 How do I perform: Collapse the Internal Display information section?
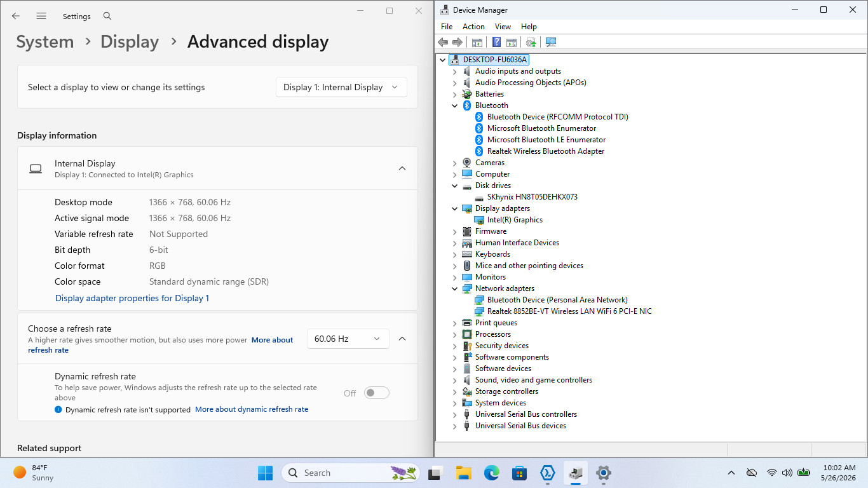pyautogui.click(x=402, y=168)
